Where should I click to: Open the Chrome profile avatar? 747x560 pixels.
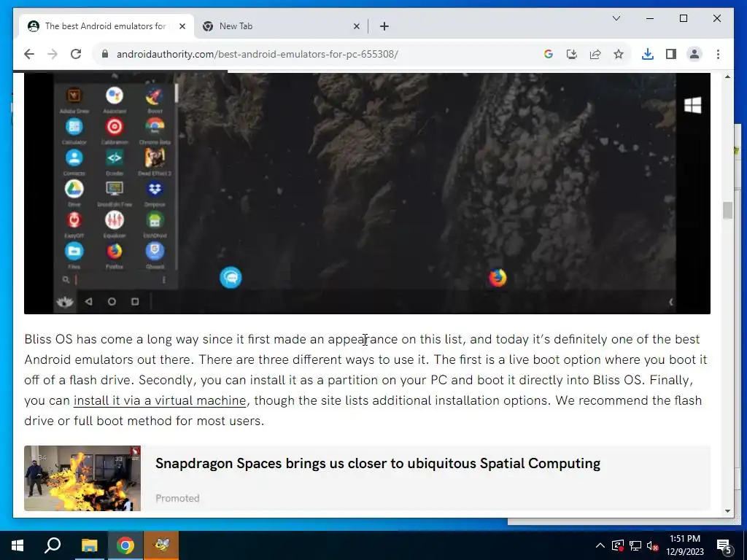pyautogui.click(x=694, y=54)
